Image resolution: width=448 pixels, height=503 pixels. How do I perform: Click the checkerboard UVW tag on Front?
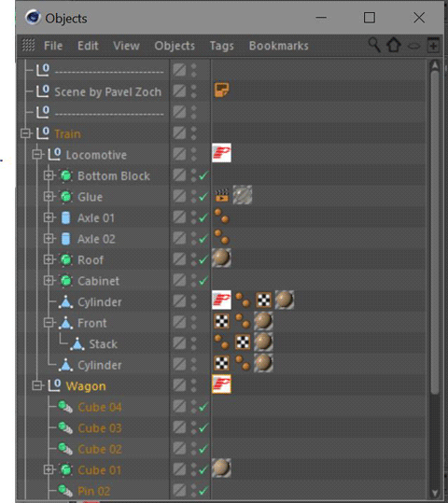point(221,321)
